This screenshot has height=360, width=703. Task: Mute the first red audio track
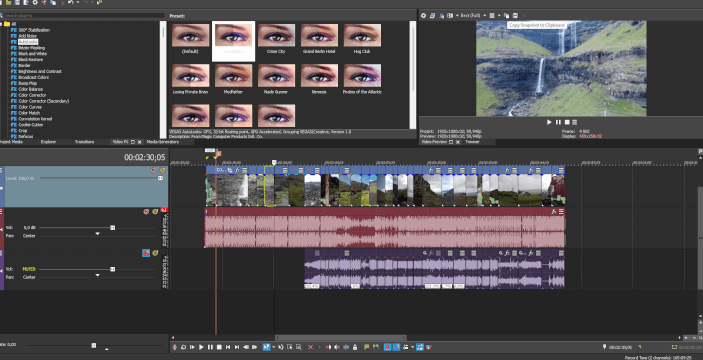click(x=146, y=212)
